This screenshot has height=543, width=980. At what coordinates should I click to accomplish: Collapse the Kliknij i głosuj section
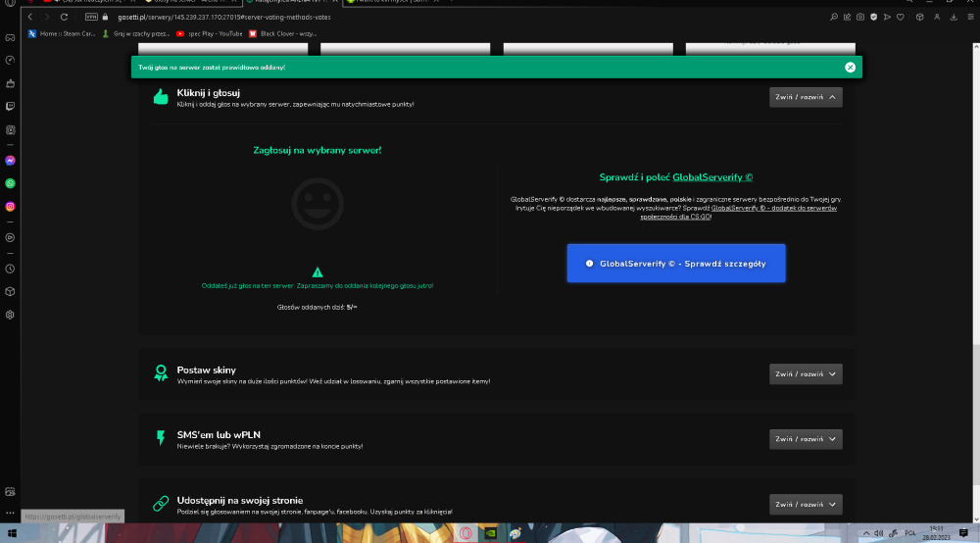[x=806, y=97]
